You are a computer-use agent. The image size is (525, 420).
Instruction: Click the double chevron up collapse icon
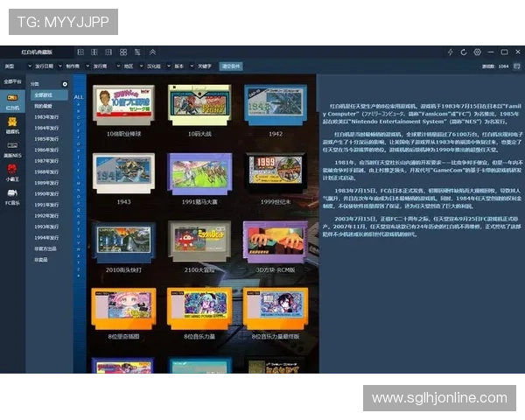(152, 52)
